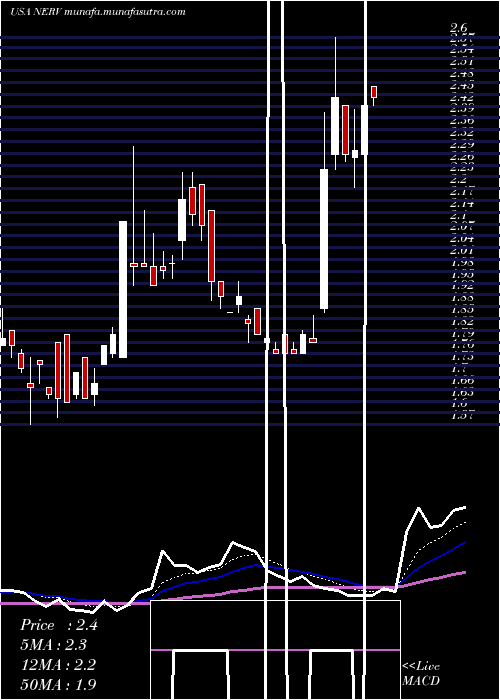500x700 pixels.
Task: Select the '12MA : 2.2' value
Action: pos(58,665)
